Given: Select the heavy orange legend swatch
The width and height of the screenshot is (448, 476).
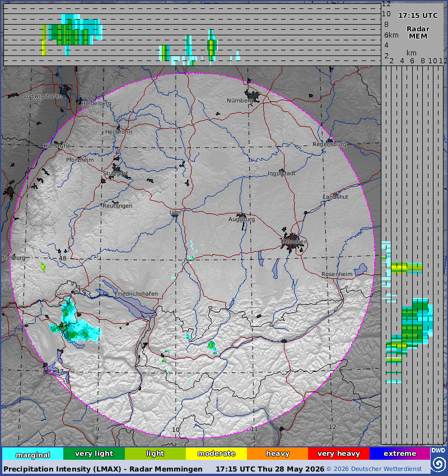Looking at the screenshot, I should (278, 454).
